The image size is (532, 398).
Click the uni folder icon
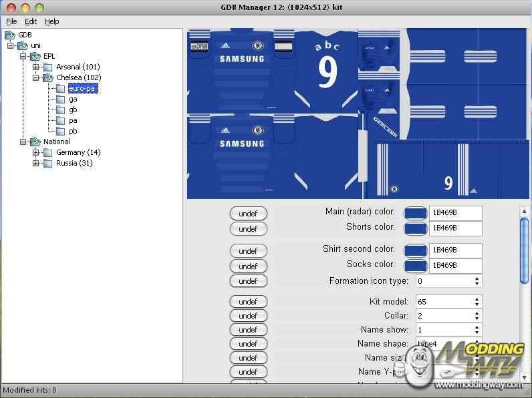pyautogui.click(x=23, y=45)
